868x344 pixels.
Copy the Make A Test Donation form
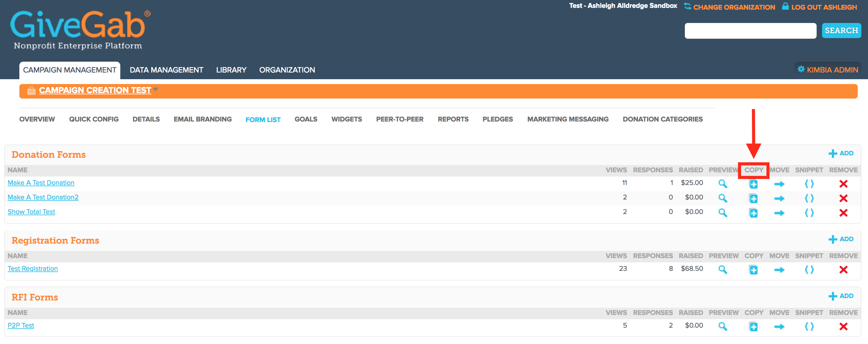tap(753, 184)
